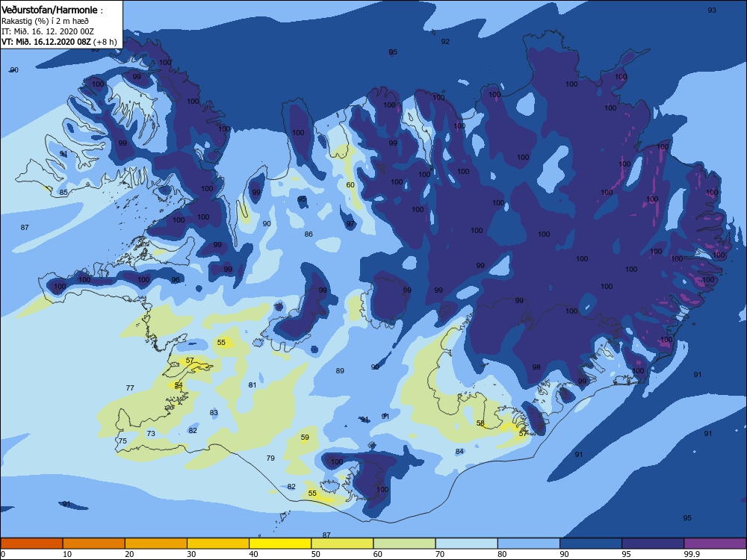The height and width of the screenshot is (560, 747).
Task: Click the 97 humidity value on the map
Action: pyautogui.click(x=350, y=224)
